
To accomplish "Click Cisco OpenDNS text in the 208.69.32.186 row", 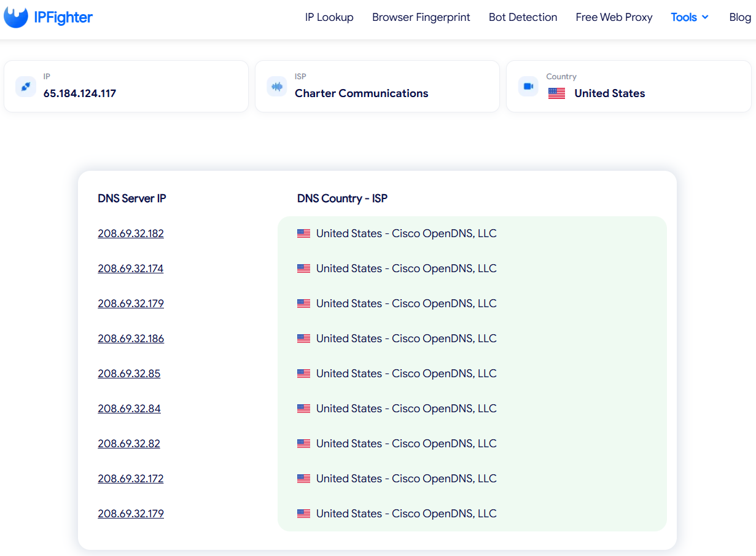I will 444,339.
